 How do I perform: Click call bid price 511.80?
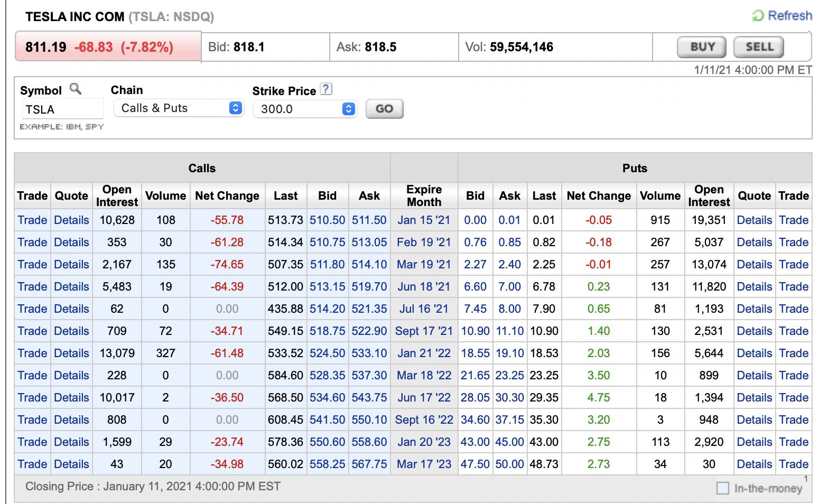pyautogui.click(x=327, y=264)
